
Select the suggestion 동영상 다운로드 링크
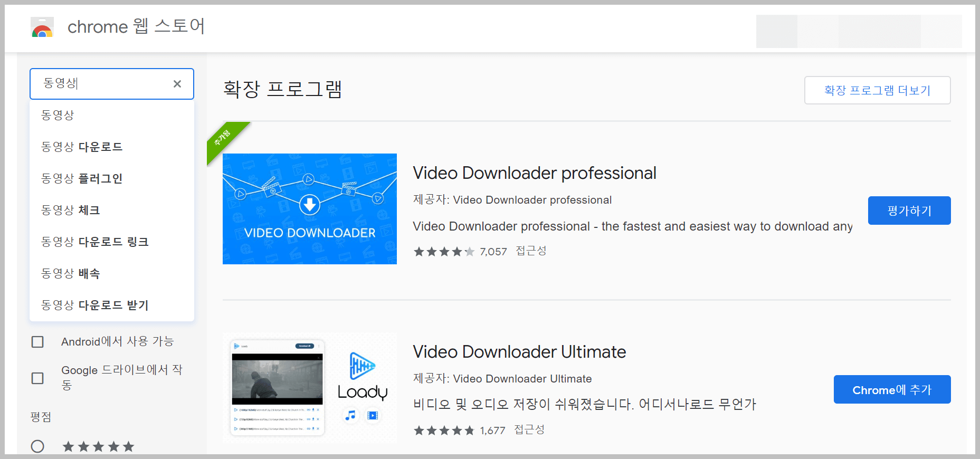tap(112, 242)
